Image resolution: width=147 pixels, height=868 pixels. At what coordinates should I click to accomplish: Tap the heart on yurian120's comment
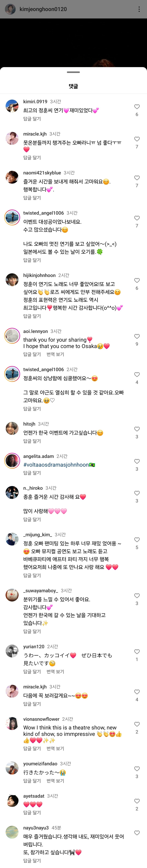click(137, 652)
